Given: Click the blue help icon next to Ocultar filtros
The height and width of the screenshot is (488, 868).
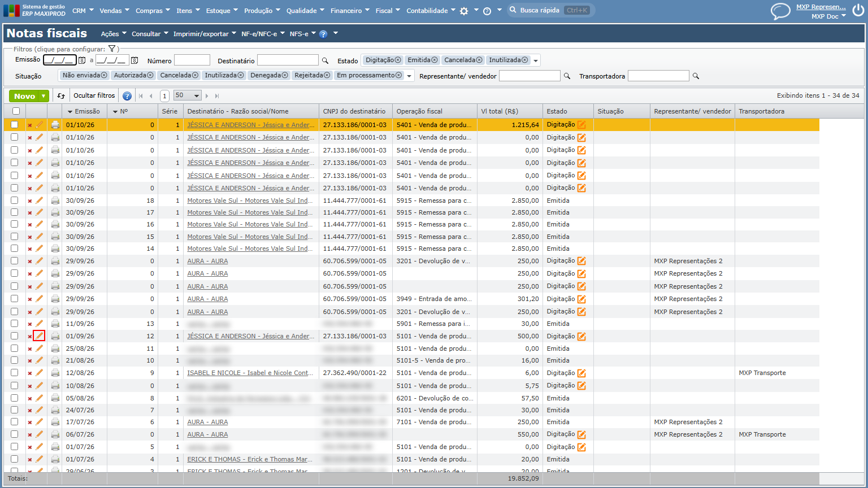Looking at the screenshot, I should click(127, 96).
